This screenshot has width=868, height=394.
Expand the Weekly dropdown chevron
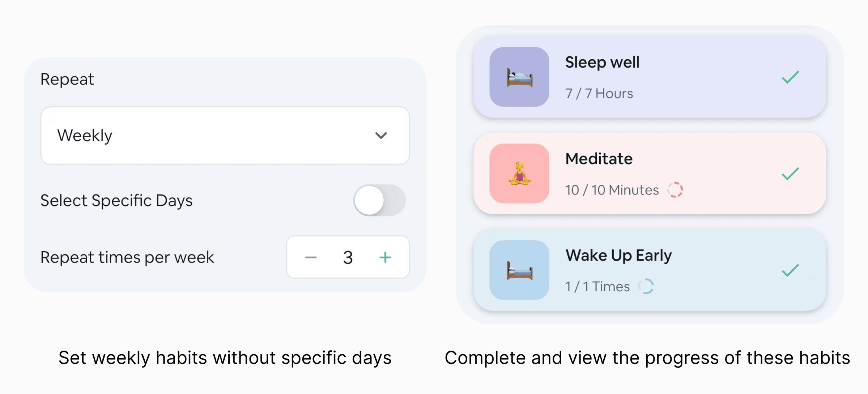tap(381, 136)
